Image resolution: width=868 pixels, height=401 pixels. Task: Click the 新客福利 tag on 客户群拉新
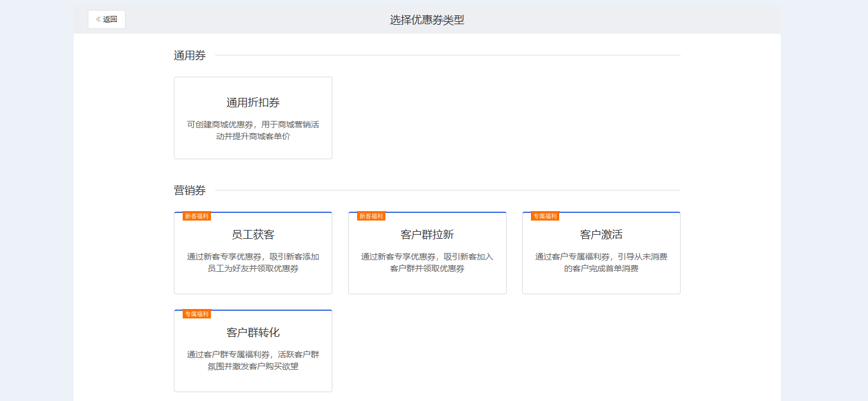[371, 216]
